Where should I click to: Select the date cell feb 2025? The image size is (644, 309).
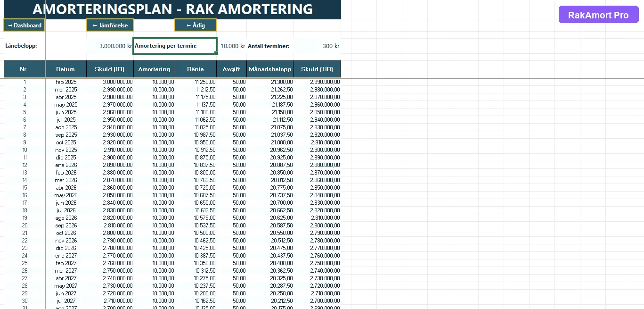pyautogui.click(x=66, y=82)
